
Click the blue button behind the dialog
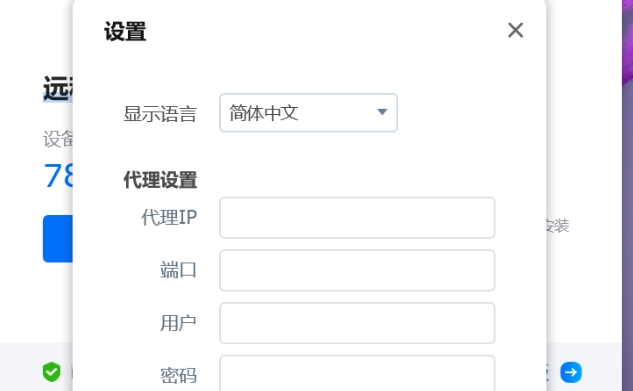point(58,238)
